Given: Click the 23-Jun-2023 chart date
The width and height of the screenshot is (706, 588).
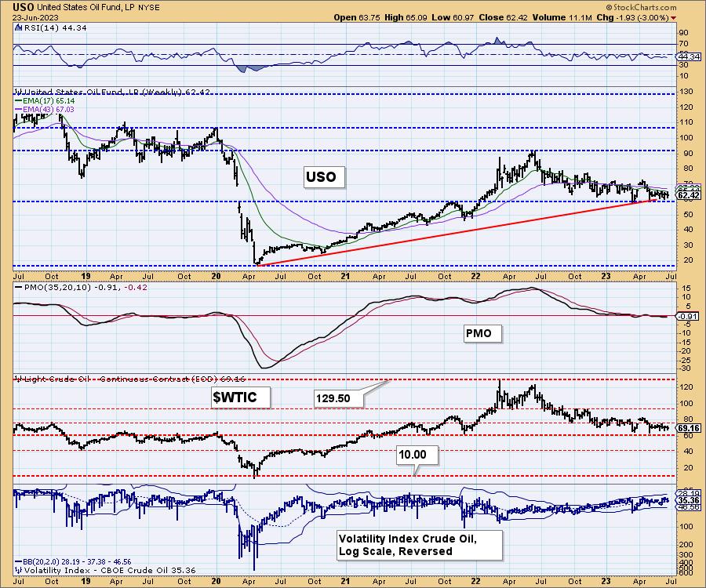Looking at the screenshot, I should click(x=35, y=17).
